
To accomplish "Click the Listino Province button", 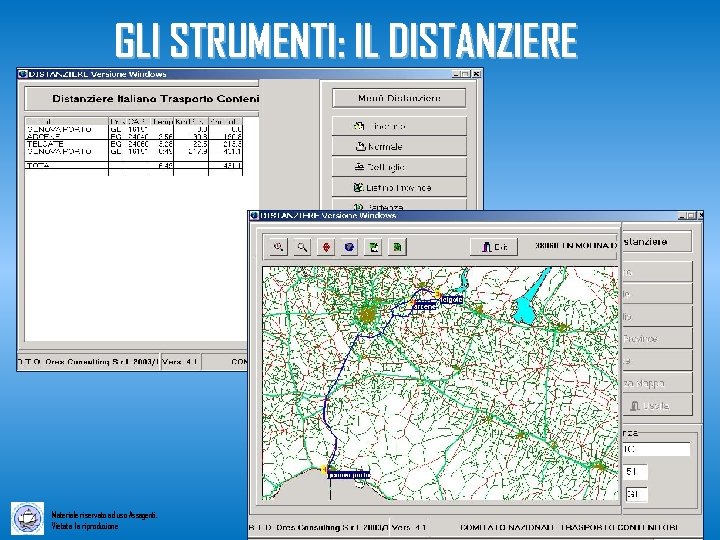I will [399, 188].
